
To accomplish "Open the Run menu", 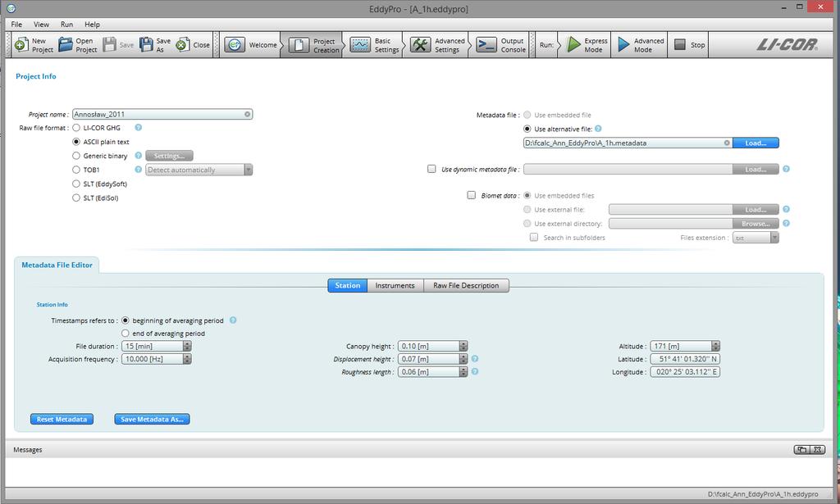I will pyautogui.click(x=66, y=24).
